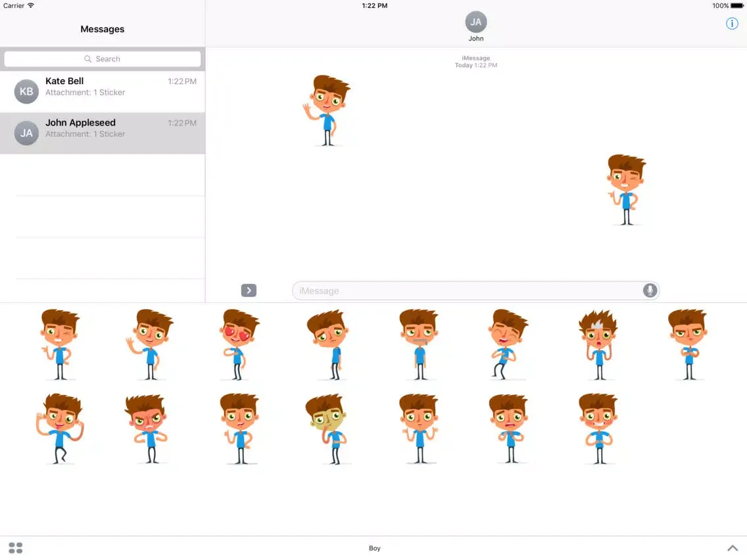Select the winking boy sticker in drawer

click(x=60, y=344)
